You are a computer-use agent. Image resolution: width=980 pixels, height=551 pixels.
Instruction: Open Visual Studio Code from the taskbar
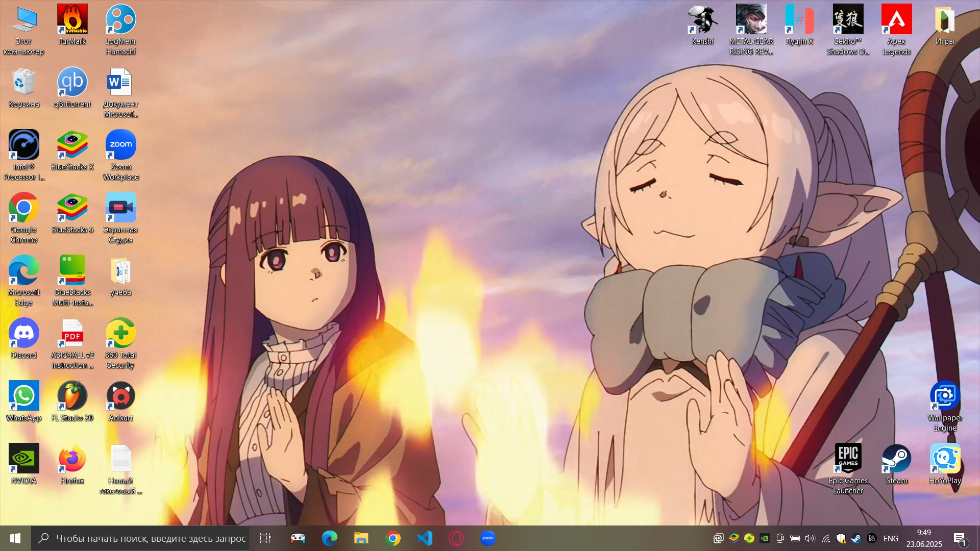point(424,538)
